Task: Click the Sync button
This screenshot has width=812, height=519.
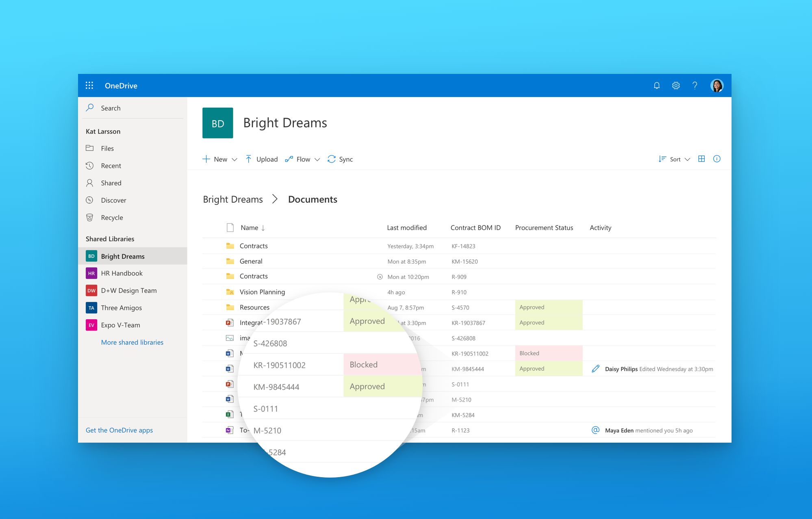Action: [x=340, y=159]
